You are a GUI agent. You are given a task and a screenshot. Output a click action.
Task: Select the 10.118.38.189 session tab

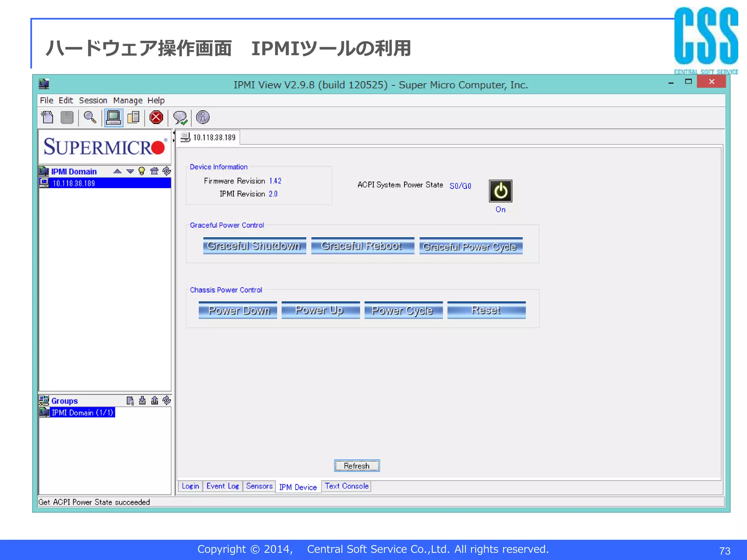(x=208, y=137)
